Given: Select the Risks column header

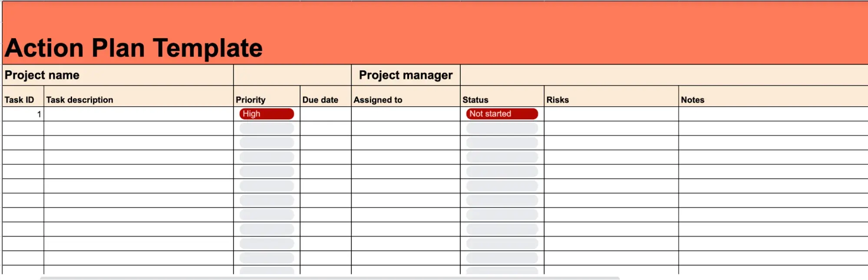Looking at the screenshot, I should point(611,99).
